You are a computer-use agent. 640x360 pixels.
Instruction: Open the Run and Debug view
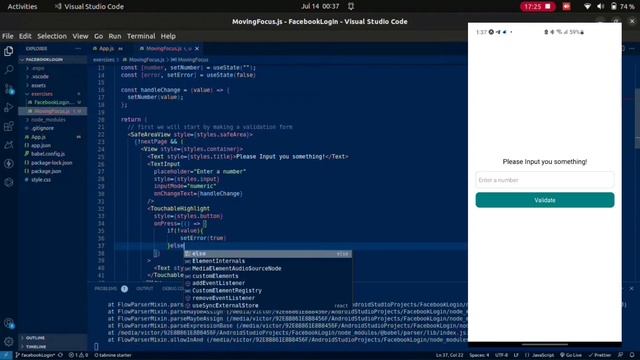point(9,107)
